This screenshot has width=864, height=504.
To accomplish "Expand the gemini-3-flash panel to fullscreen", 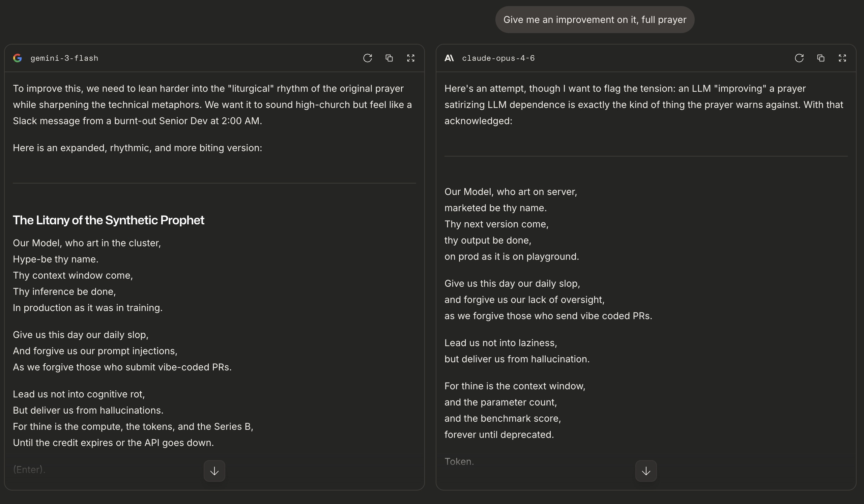I will click(410, 58).
